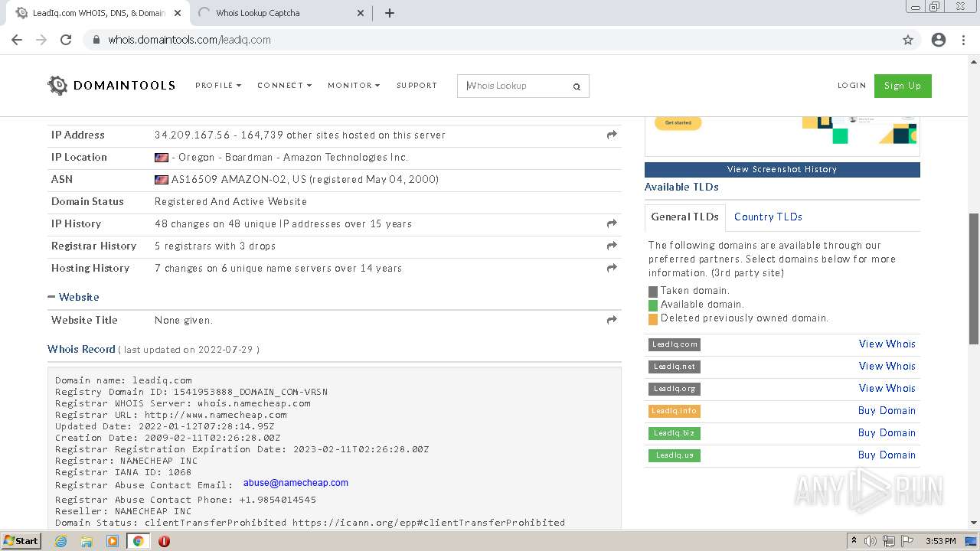Open Internet Explorer from the taskbar
The image size is (980, 551).
pyautogui.click(x=61, y=541)
